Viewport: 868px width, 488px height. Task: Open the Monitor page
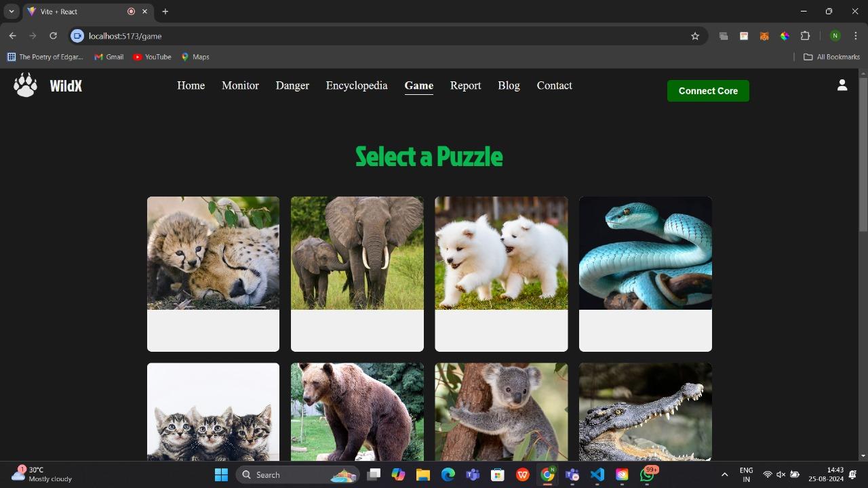[240, 85]
